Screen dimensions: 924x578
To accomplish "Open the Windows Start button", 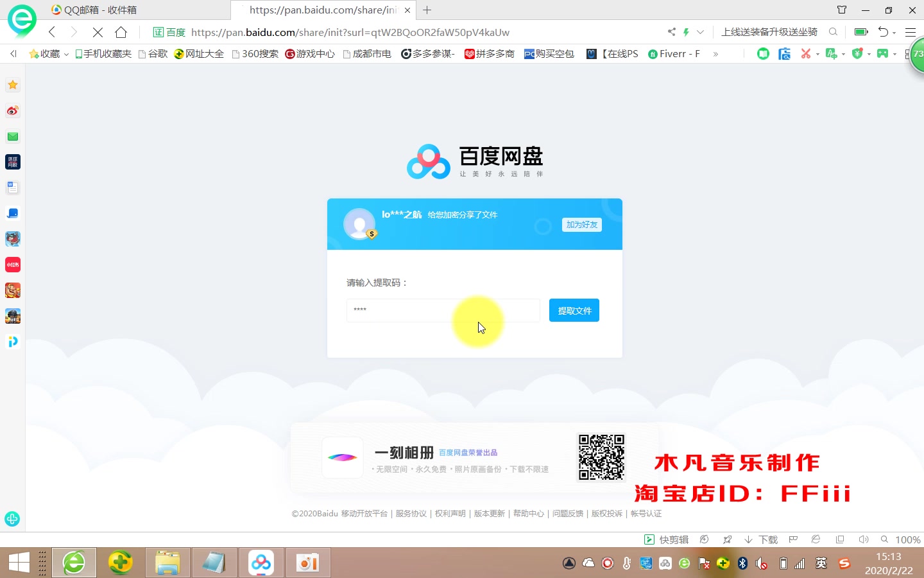I will (x=19, y=563).
